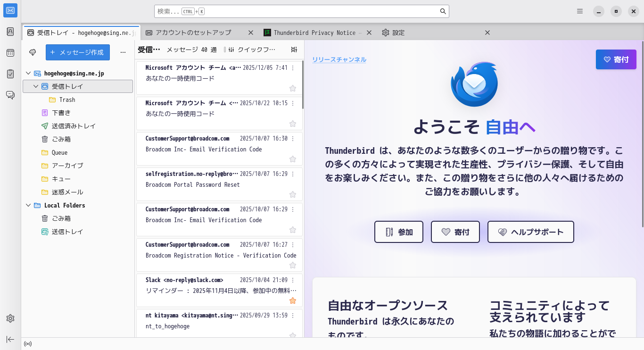The height and width of the screenshot is (350, 644).
Task: Select the 受信トレイ inbox folder in the tree
Action: click(78, 86)
